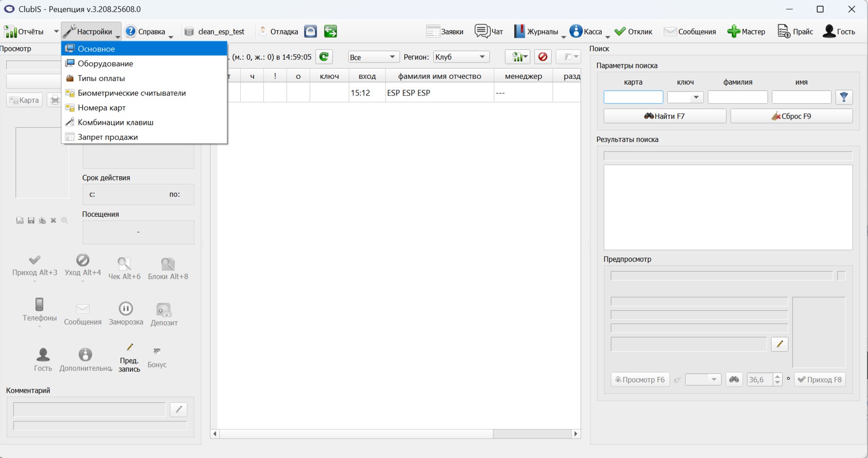Click the Гость button in top toolbar

[x=839, y=32]
